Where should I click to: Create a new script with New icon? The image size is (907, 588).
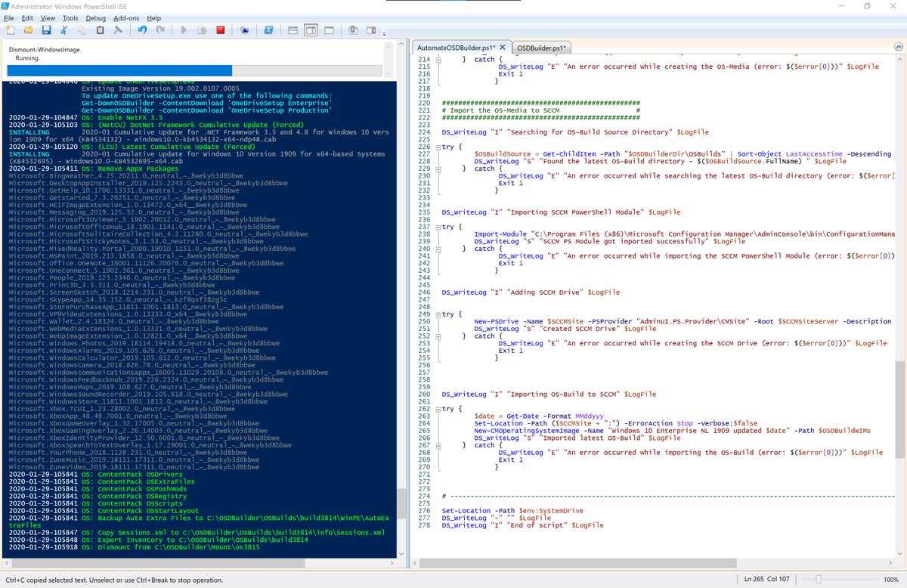[x=11, y=30]
